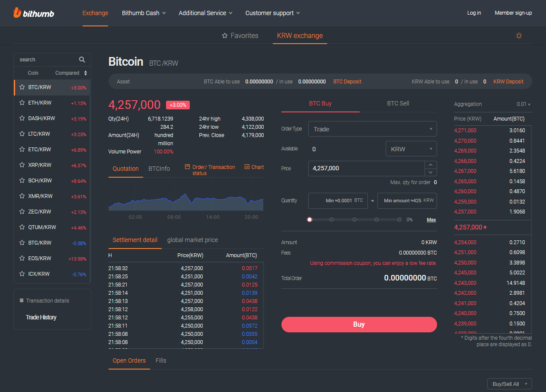Screen dimensions: 546x392
Task: Open global market price tab
Action: pyautogui.click(x=192, y=240)
